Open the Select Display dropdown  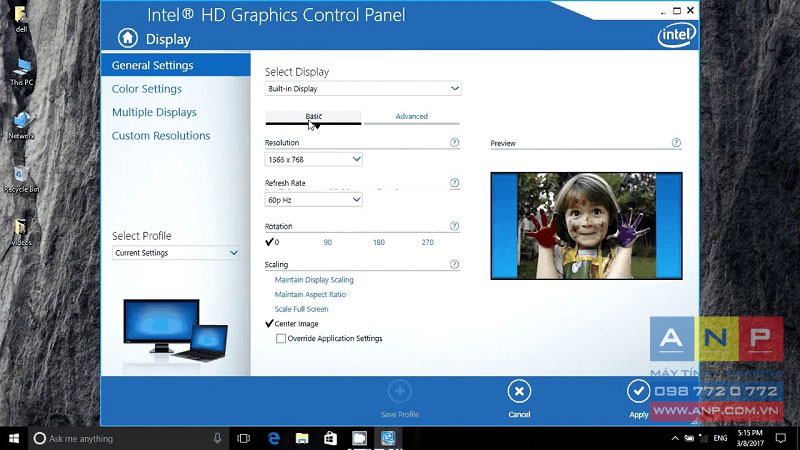pyautogui.click(x=363, y=88)
